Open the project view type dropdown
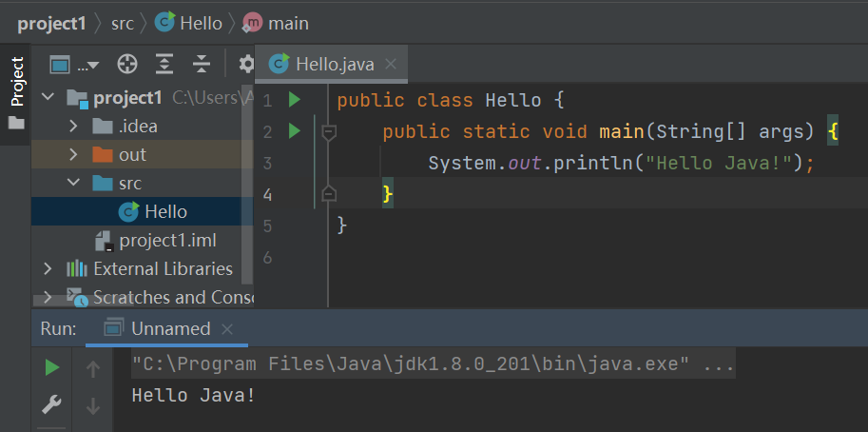The image size is (868, 432). click(74, 65)
